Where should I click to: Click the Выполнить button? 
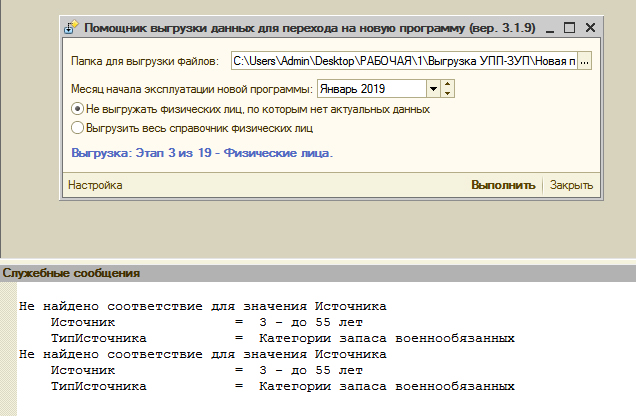[503, 185]
